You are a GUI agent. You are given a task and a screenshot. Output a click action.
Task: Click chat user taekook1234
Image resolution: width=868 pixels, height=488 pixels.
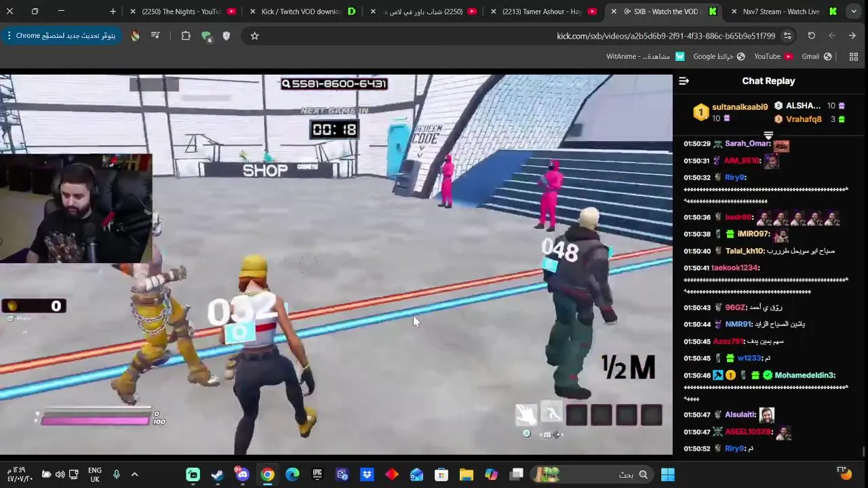click(734, 268)
